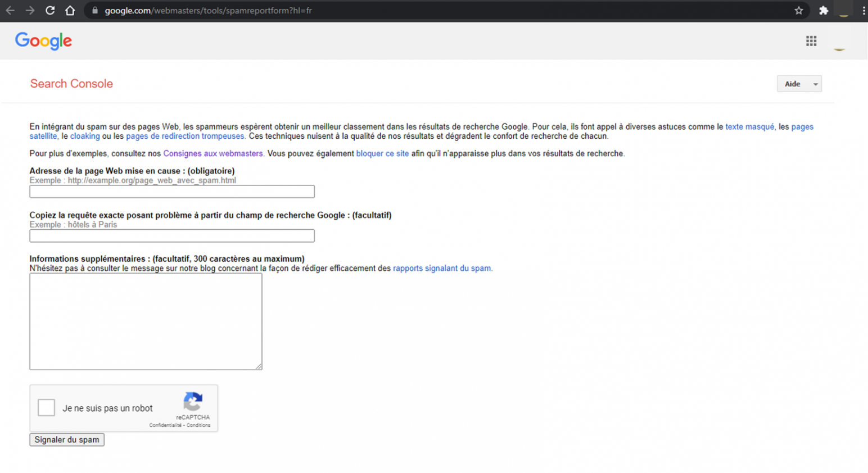Screen dimensions: 868x473
Task: Click the additional information text area
Action: point(146,322)
